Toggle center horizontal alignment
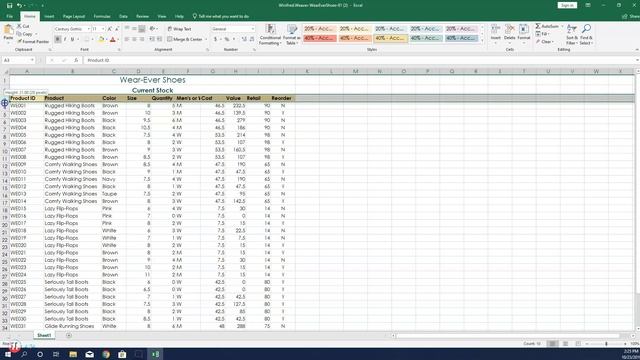Image resolution: width=640 pixels, height=360 pixels. tap(134, 39)
